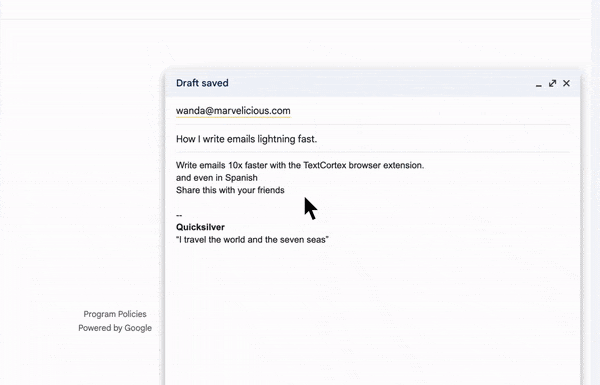
Task: Close the draft compose window
Action: click(x=566, y=83)
